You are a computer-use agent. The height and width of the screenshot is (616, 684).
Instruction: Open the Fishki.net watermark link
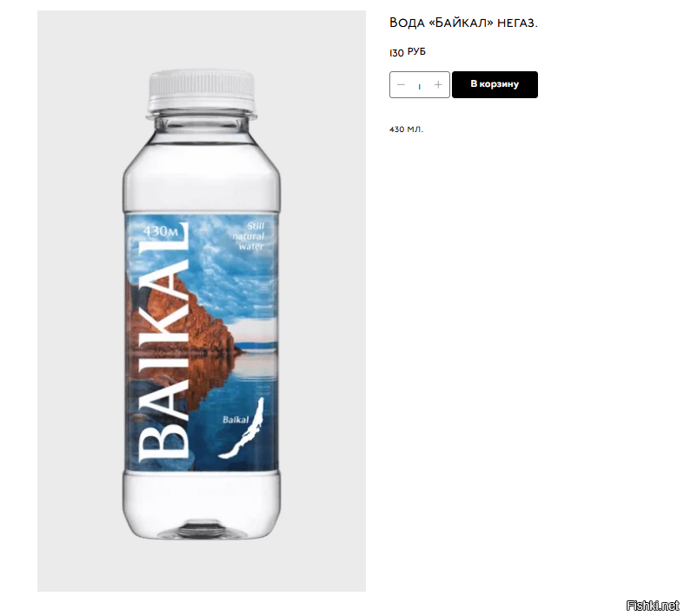(653, 606)
